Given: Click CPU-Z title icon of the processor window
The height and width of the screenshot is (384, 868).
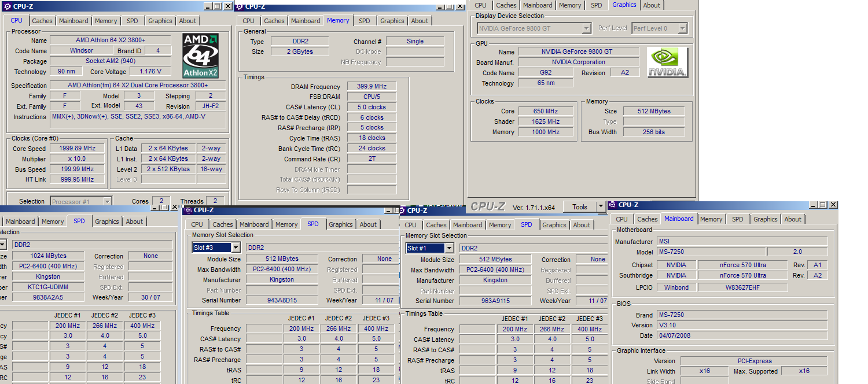Looking at the screenshot, I should pos(8,6).
